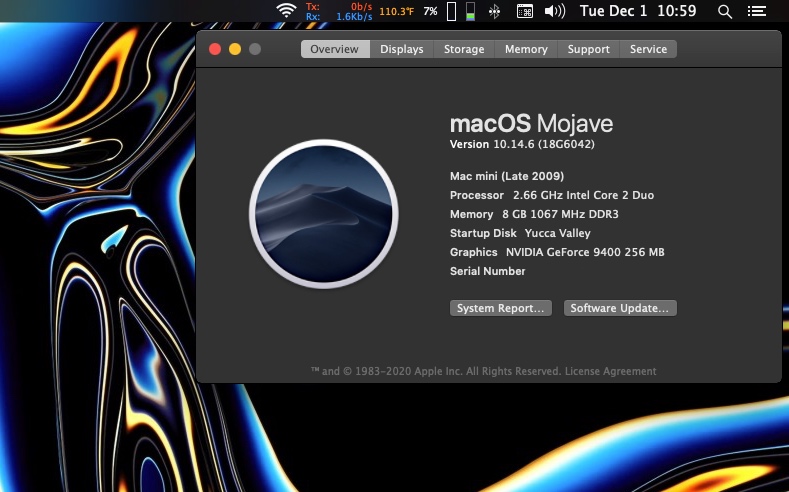Screen dimensions: 789x492
Task: Open Notification Center list icon
Action: (x=756, y=11)
